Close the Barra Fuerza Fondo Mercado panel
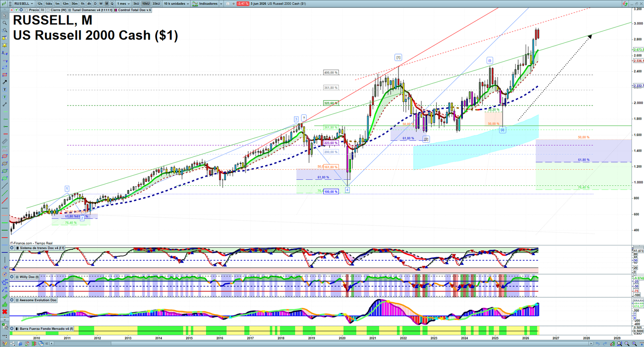 point(12,328)
